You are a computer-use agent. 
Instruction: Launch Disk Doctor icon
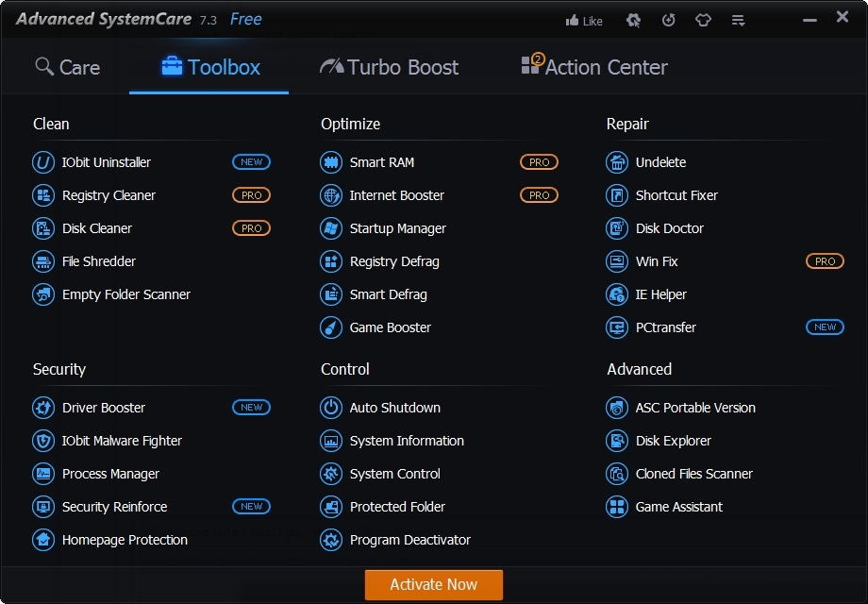pyautogui.click(x=617, y=228)
